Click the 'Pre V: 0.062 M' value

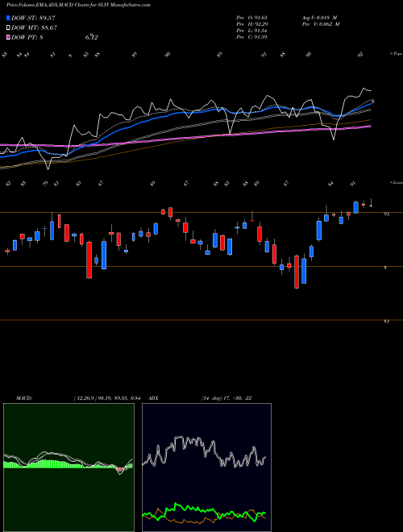tap(321, 24)
